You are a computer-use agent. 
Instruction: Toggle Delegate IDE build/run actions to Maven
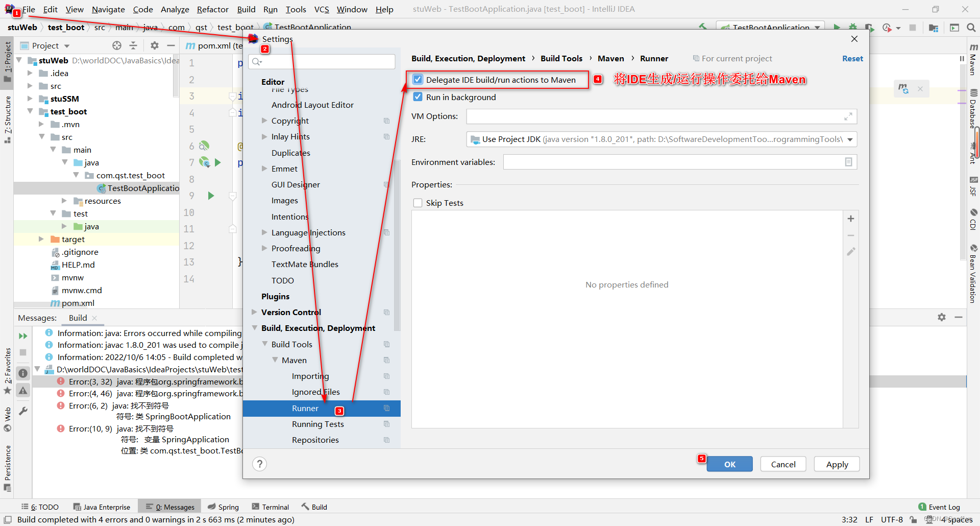click(x=418, y=80)
